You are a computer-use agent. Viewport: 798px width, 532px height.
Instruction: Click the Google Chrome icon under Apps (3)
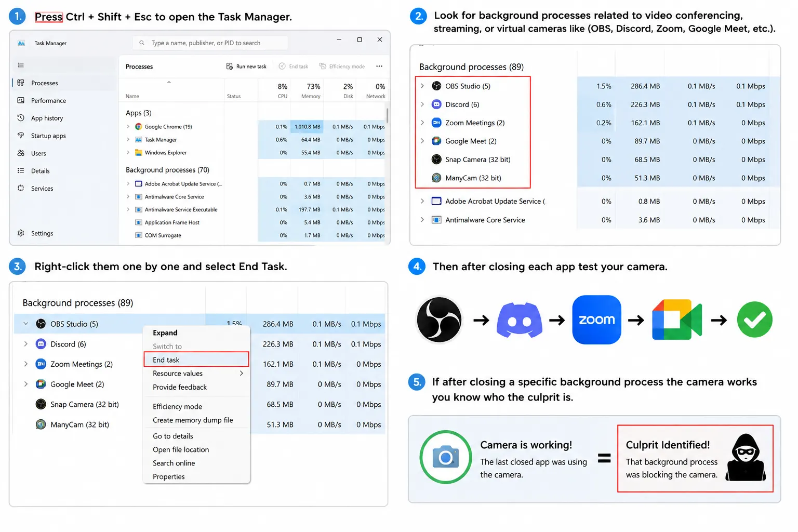pyautogui.click(x=139, y=127)
